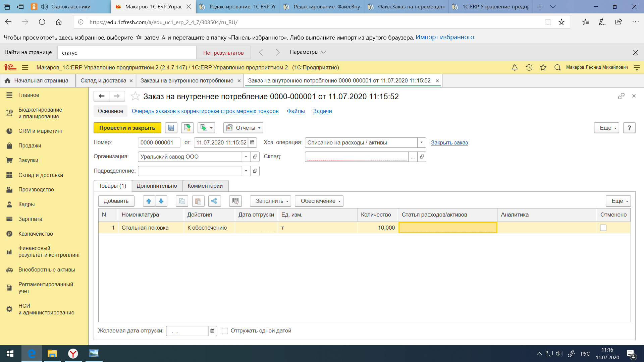Expand the Организация dropdown arrow
This screenshot has width=644, height=362.
246,157
